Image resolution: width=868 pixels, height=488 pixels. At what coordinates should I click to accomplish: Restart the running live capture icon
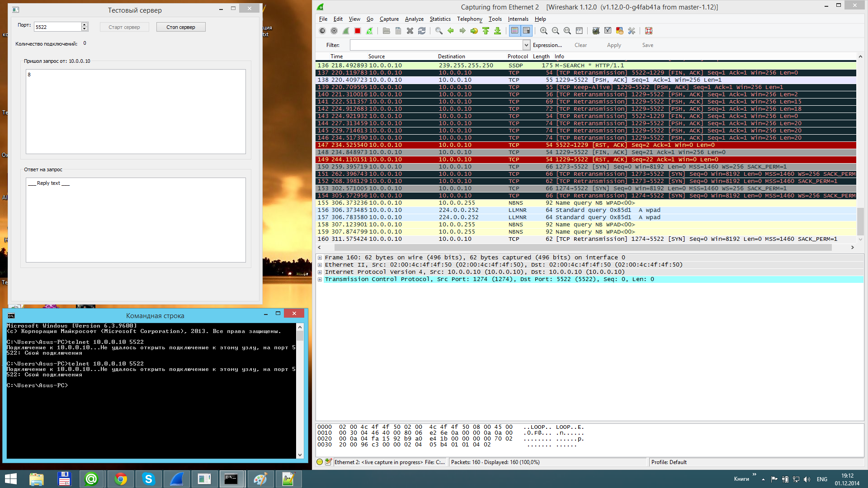click(x=369, y=31)
